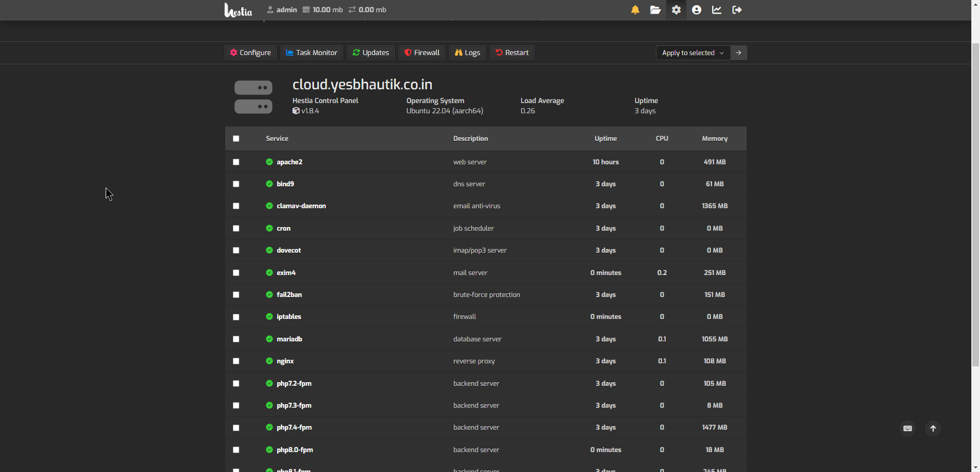Open the user profile icon

697,10
